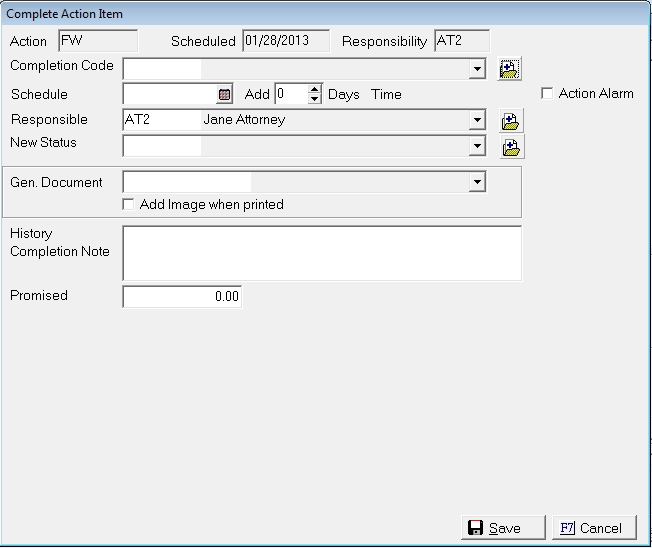Screen dimensions: 652x548
Task: Click the folder icon beside Completion Code
Action: (x=510, y=69)
